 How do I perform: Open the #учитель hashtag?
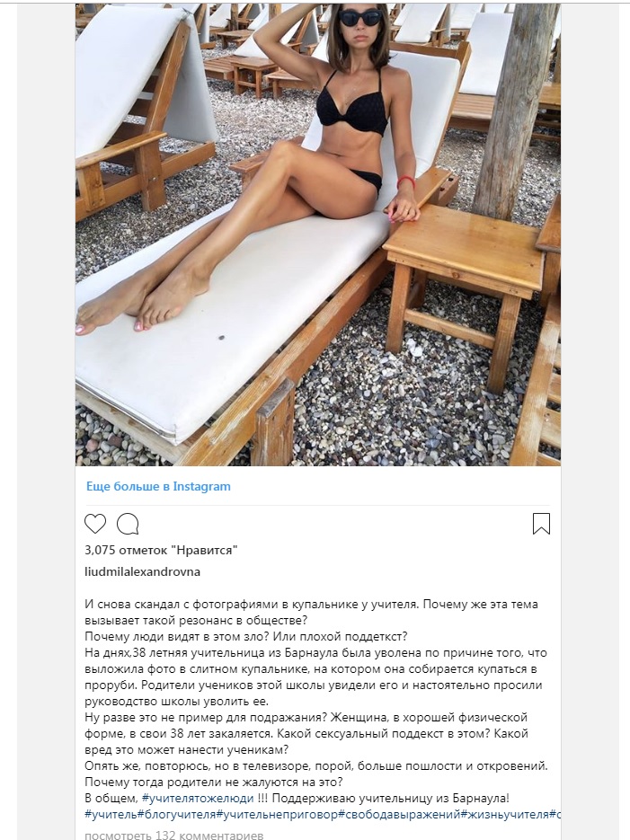(x=111, y=814)
